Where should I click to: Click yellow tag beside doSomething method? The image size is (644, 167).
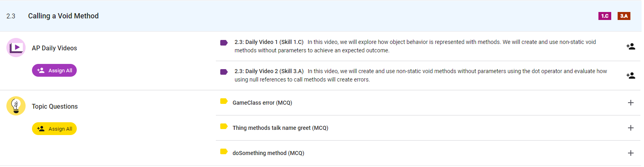tap(224, 152)
